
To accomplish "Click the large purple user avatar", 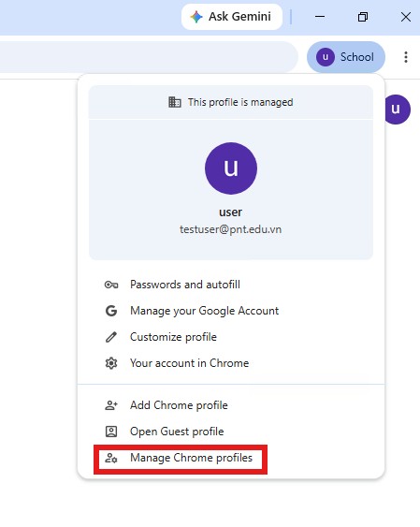I will [x=231, y=168].
